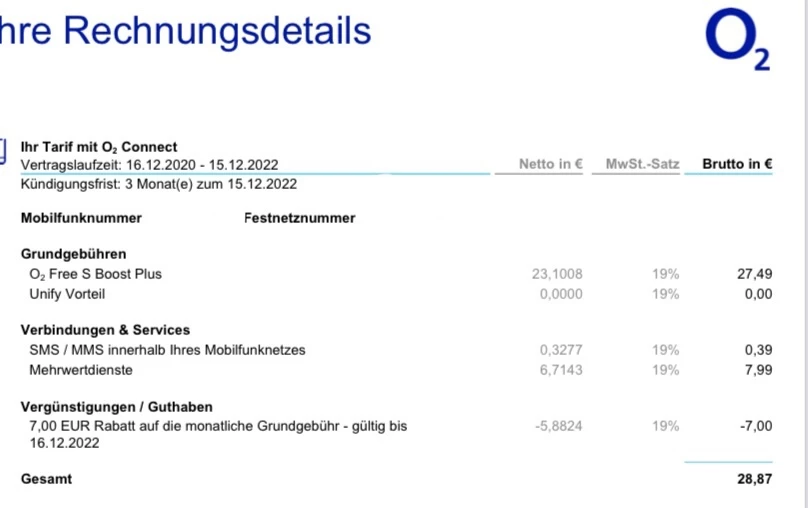Image resolution: width=808 pixels, height=508 pixels.
Task: Select net amount -5,8824
Action: tap(559, 426)
